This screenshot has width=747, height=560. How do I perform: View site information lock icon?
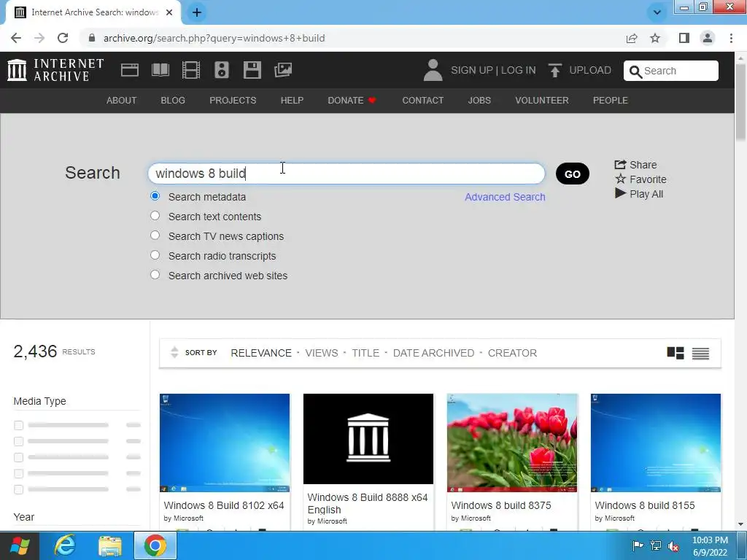(x=92, y=38)
